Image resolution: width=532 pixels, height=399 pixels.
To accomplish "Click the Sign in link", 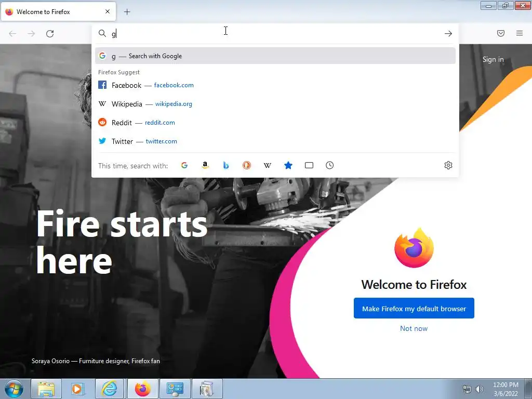I will click(x=493, y=59).
